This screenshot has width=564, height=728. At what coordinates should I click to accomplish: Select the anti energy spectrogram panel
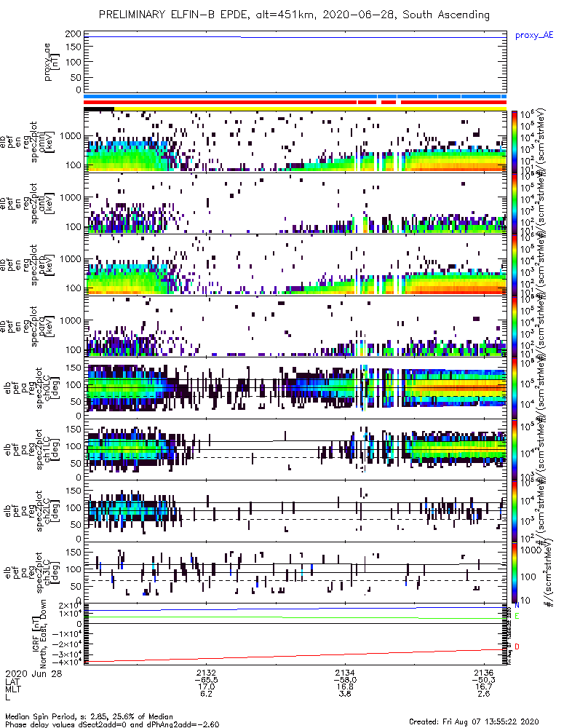tap(295, 203)
